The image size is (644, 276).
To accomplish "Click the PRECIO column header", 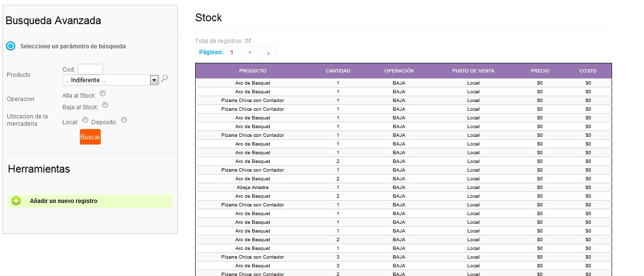I will click(540, 71).
